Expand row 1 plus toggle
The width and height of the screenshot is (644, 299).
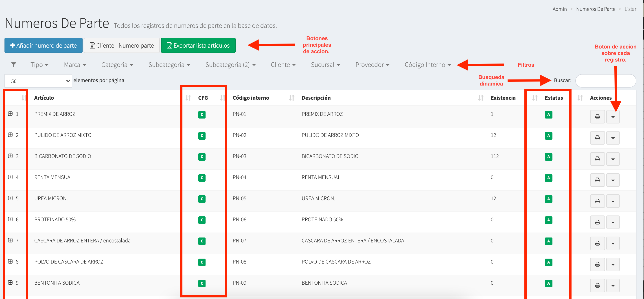point(10,114)
